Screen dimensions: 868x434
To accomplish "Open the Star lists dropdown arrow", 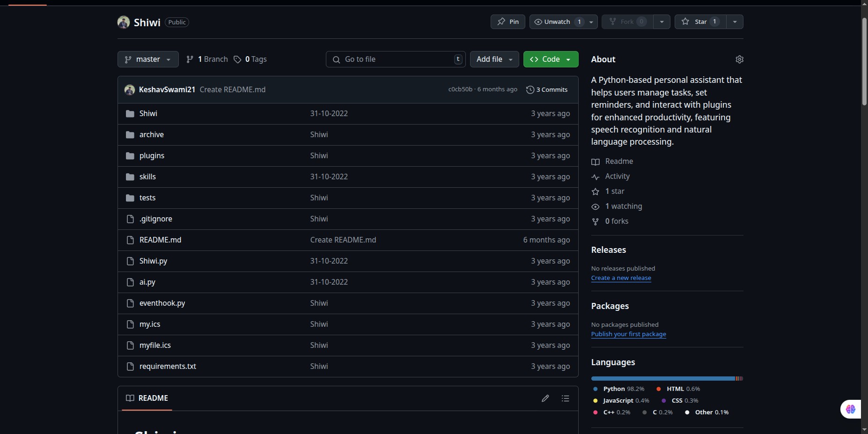I will click(735, 22).
